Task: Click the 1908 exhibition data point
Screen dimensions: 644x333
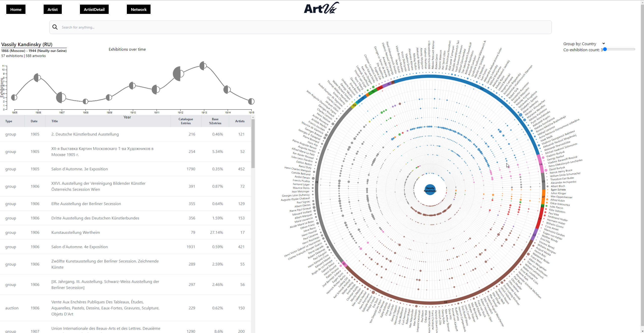Action: click(85, 101)
